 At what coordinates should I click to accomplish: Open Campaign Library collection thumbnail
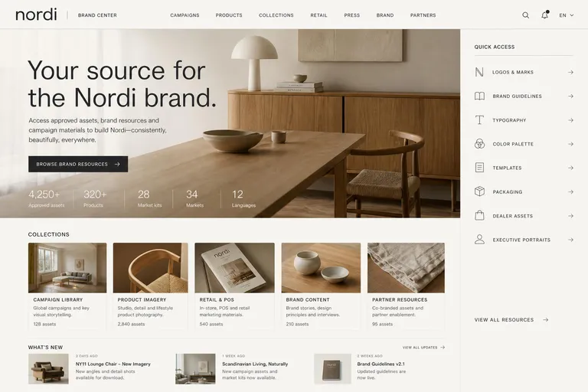[67, 267]
